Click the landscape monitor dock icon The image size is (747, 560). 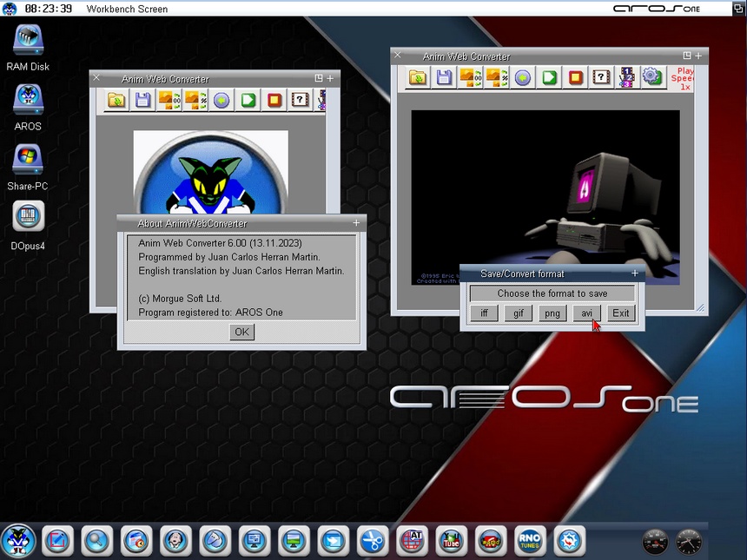[x=294, y=541]
